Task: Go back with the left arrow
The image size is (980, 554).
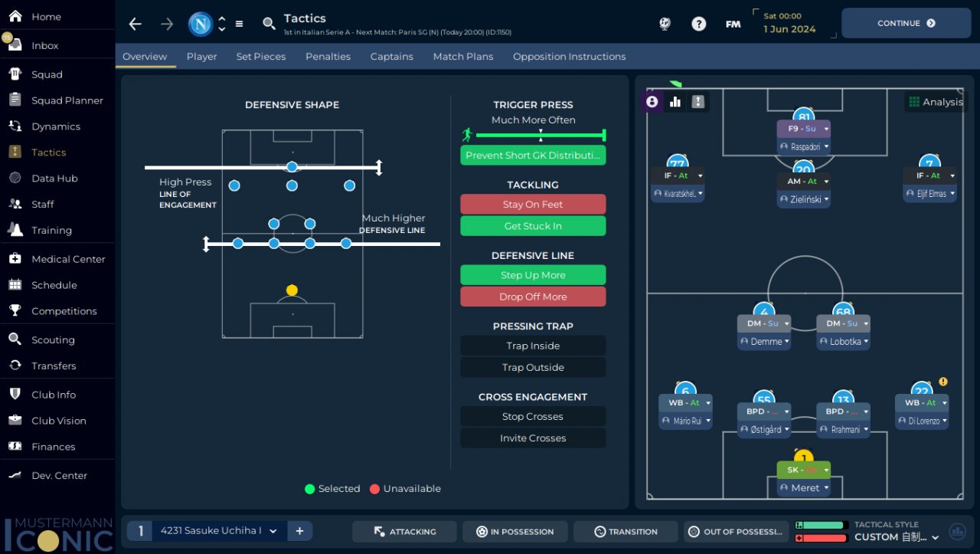Action: (x=135, y=24)
